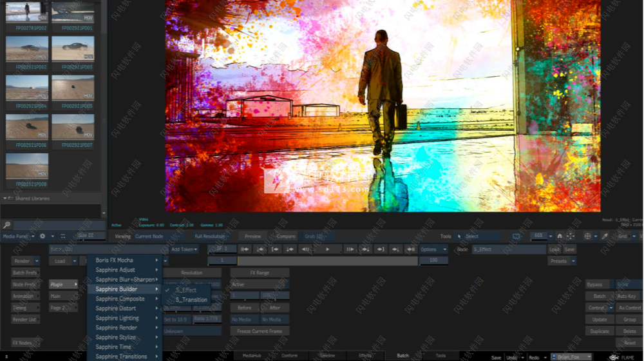Image resolution: width=644 pixels, height=361 pixels.
Task: Toggle the Bypass button
Action: (599, 284)
